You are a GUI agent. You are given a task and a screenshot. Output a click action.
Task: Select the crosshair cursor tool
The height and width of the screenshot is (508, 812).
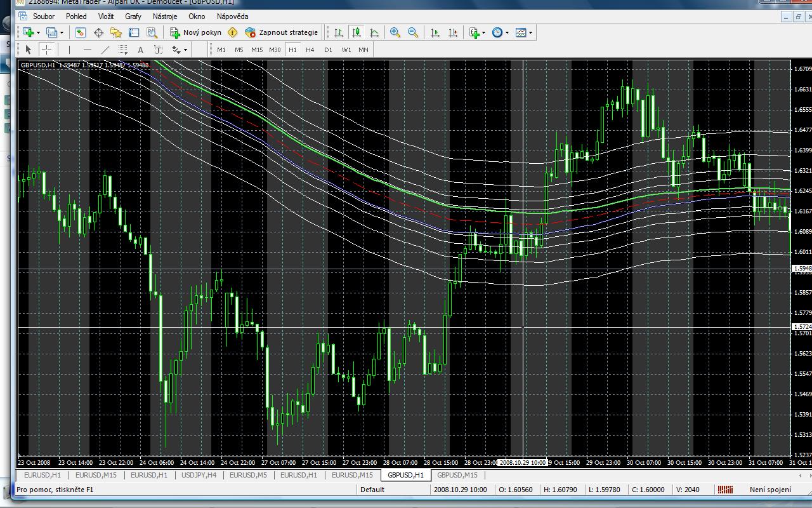46,50
